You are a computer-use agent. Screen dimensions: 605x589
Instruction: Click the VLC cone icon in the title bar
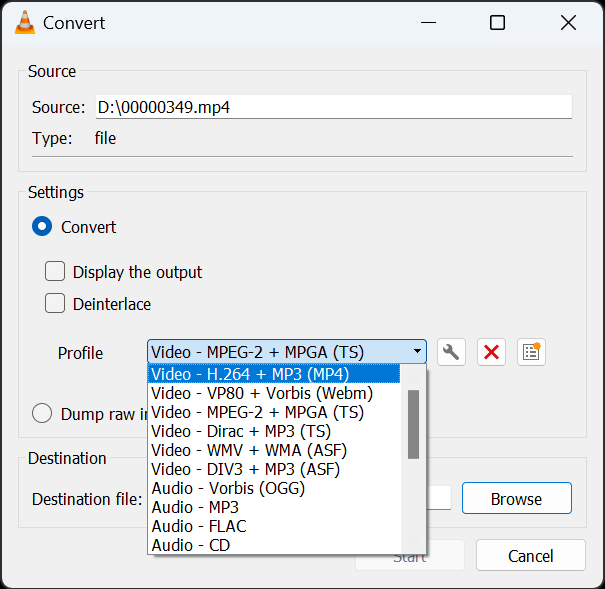(x=25, y=23)
